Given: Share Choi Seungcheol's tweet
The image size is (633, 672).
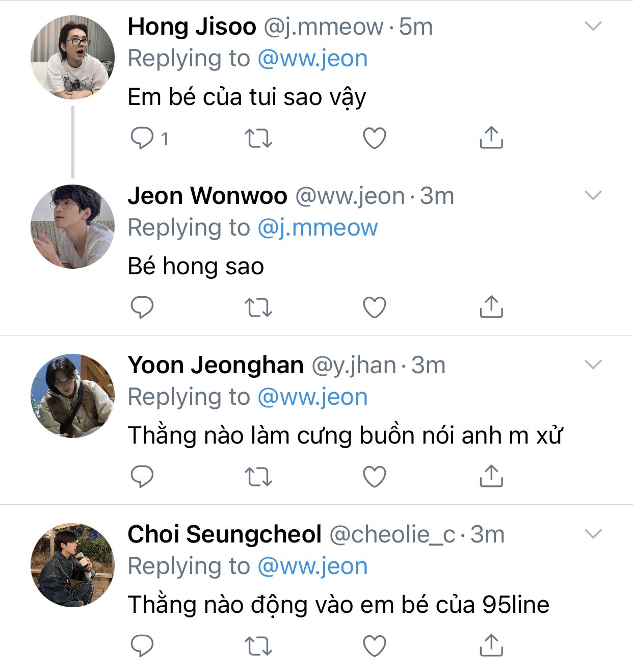Looking at the screenshot, I should [491, 645].
